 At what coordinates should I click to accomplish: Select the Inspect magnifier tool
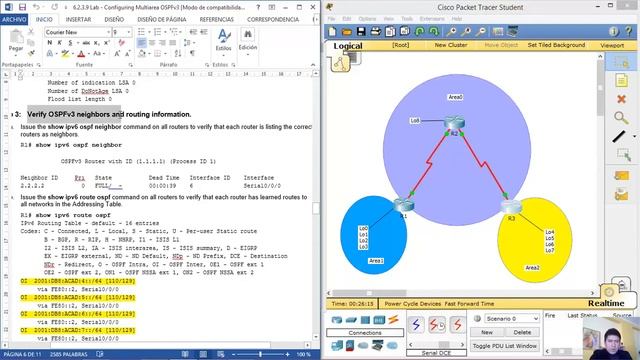coord(621,118)
